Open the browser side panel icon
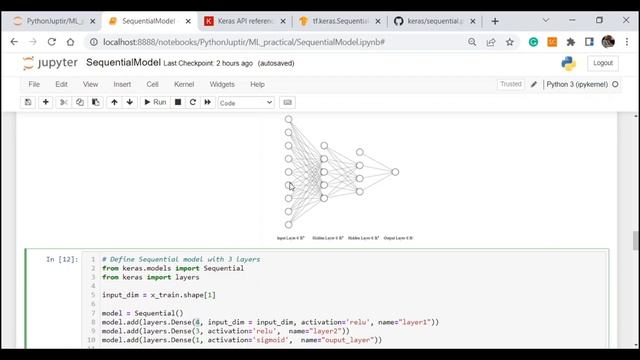 point(589,42)
